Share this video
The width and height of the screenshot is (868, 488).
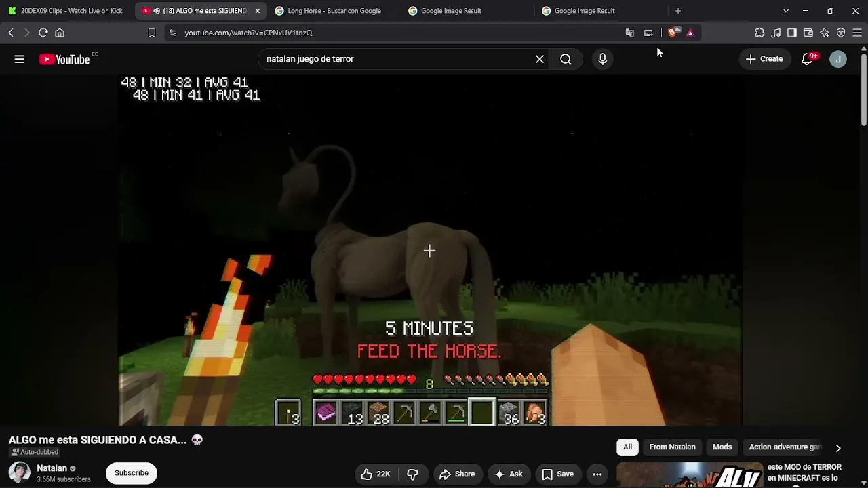point(457,474)
